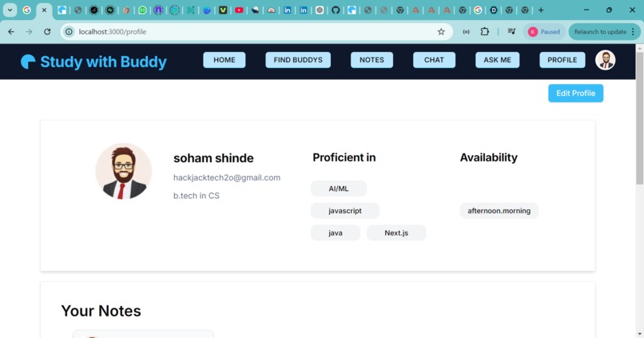
Task: Reload the current page
Action: click(x=47, y=32)
